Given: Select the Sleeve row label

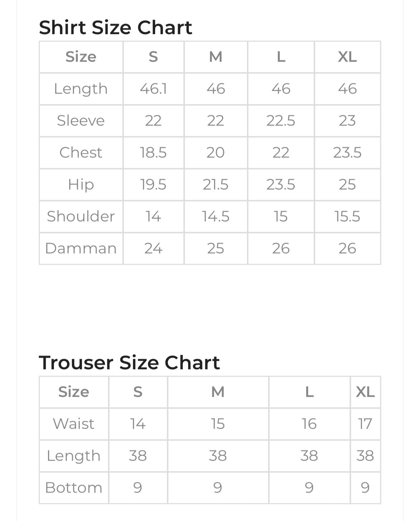Looking at the screenshot, I should click(x=81, y=121).
